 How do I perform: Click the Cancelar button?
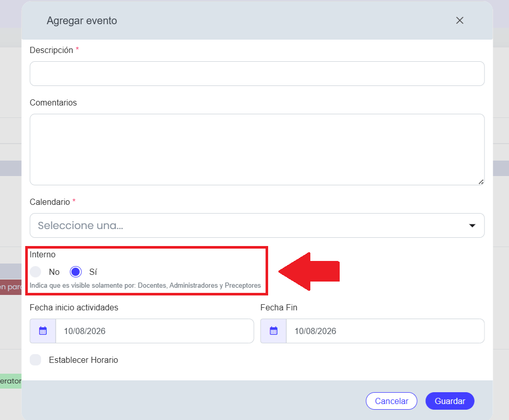click(392, 401)
